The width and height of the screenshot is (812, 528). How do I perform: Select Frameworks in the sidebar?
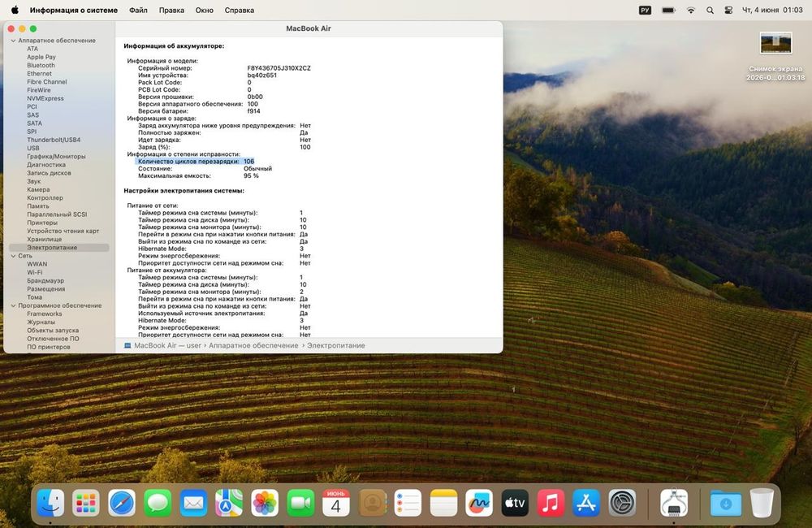45,314
